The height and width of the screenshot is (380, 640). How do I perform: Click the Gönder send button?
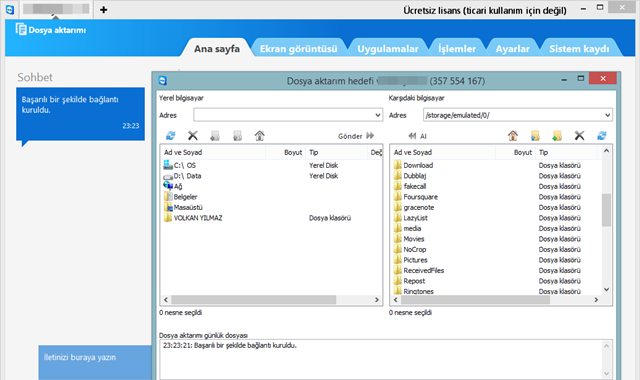(x=356, y=136)
